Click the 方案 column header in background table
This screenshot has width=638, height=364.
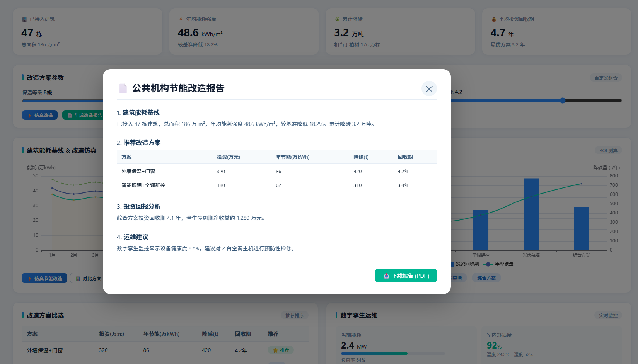(32, 333)
